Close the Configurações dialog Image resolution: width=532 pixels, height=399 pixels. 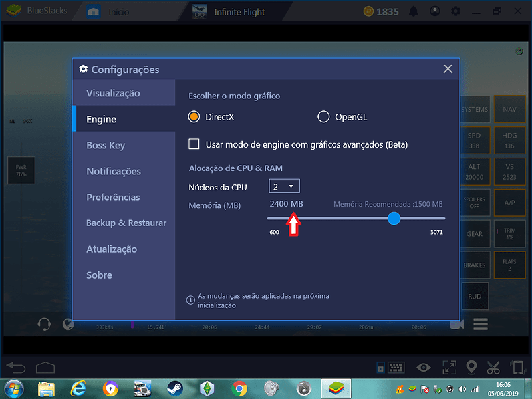pyautogui.click(x=448, y=69)
